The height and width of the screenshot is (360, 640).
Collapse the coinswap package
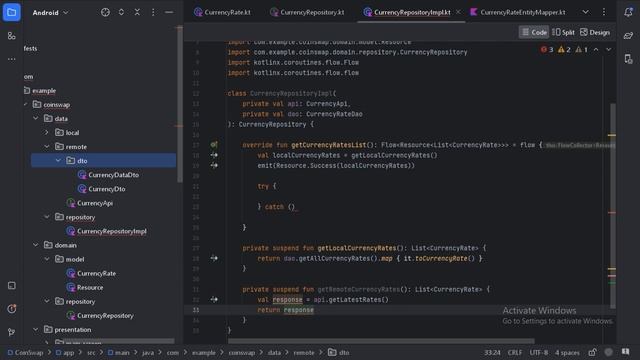25,104
